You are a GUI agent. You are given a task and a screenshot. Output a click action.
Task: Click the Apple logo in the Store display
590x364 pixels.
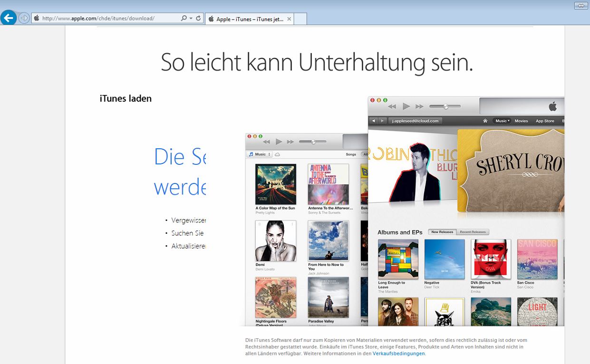pos(552,106)
